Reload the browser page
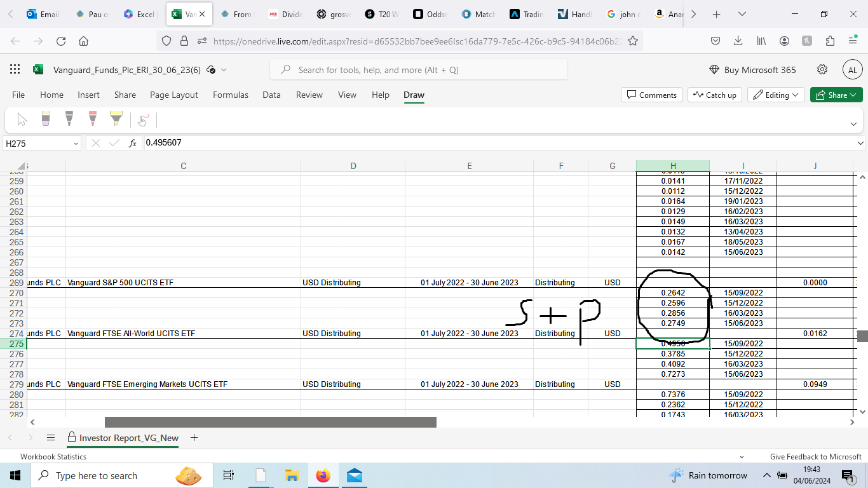 61,41
